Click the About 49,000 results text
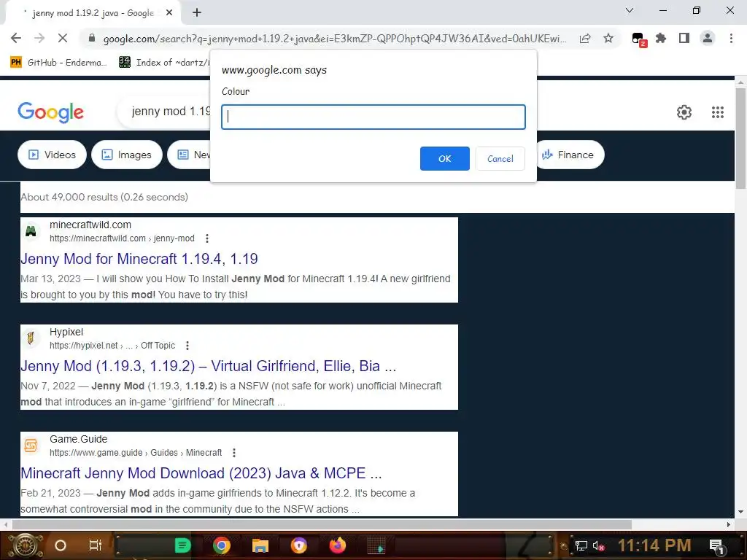This screenshot has width=747, height=560. coord(104,197)
